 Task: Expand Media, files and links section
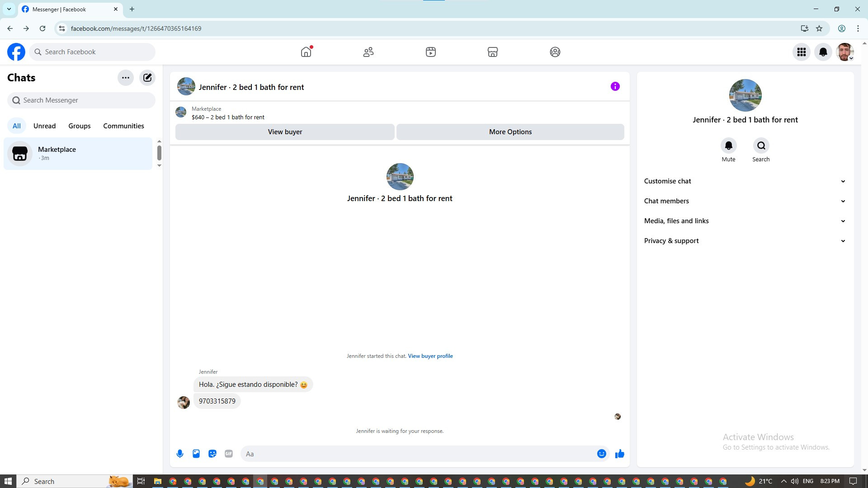click(x=745, y=221)
